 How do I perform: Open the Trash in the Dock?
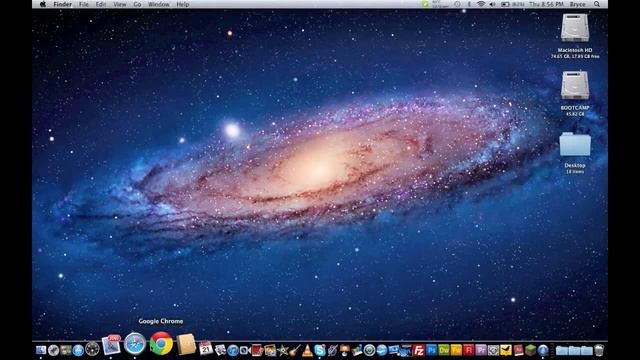599,350
